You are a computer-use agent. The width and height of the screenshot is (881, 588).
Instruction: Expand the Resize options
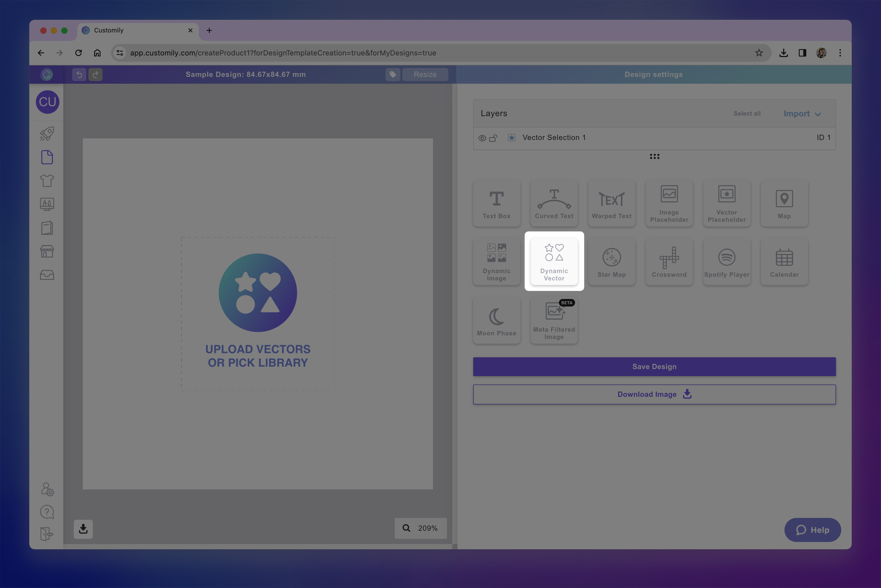pos(425,74)
